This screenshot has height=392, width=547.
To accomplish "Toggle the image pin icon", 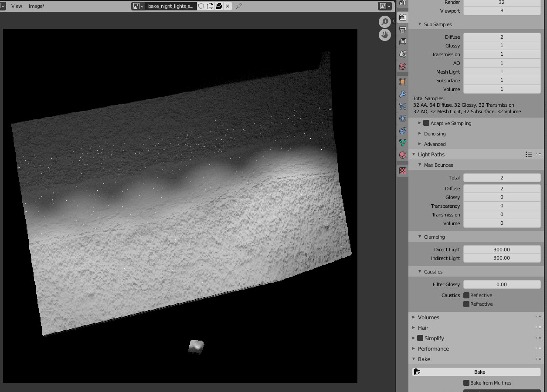I will point(239,6).
